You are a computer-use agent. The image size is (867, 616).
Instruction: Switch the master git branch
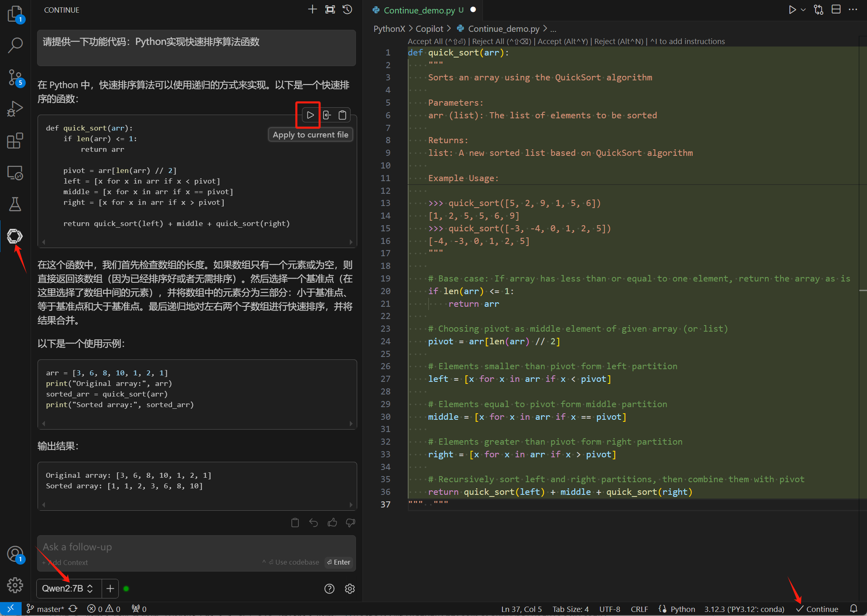(x=45, y=609)
